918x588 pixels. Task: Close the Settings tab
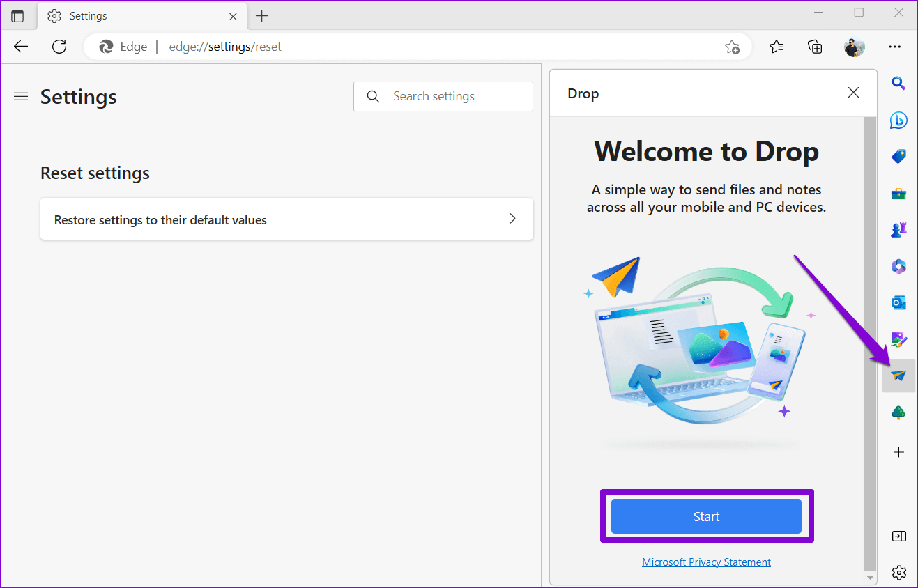pyautogui.click(x=233, y=16)
